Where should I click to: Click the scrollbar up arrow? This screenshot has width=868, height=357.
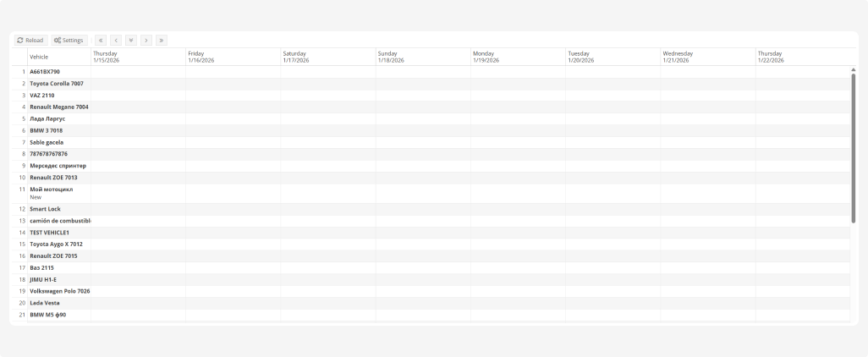coord(853,69)
